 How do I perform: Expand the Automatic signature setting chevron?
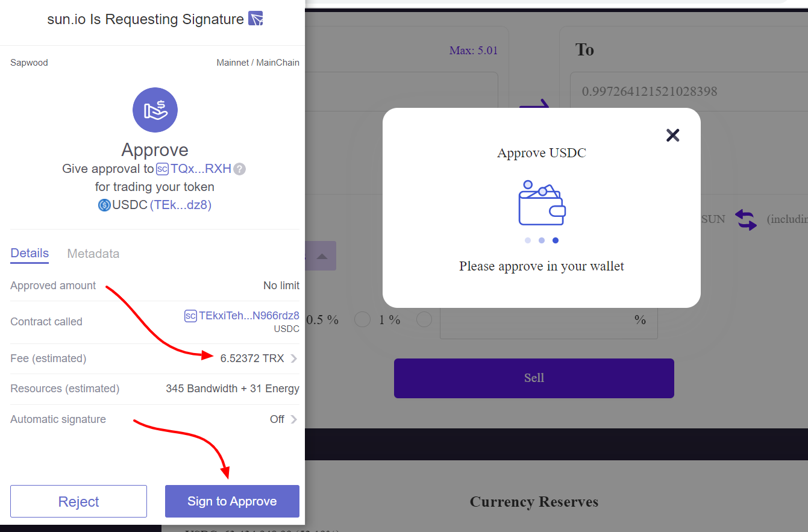pos(294,419)
